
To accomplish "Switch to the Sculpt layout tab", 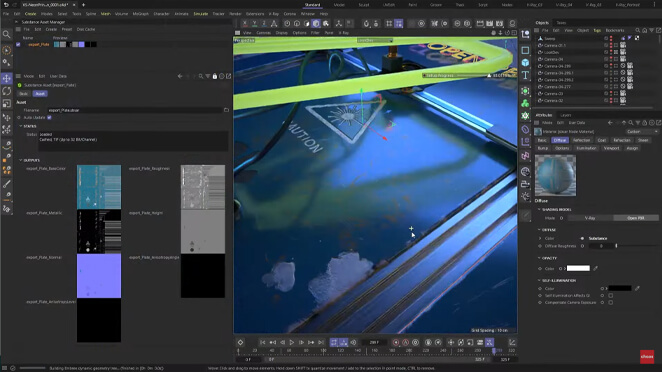I will coord(364,5).
